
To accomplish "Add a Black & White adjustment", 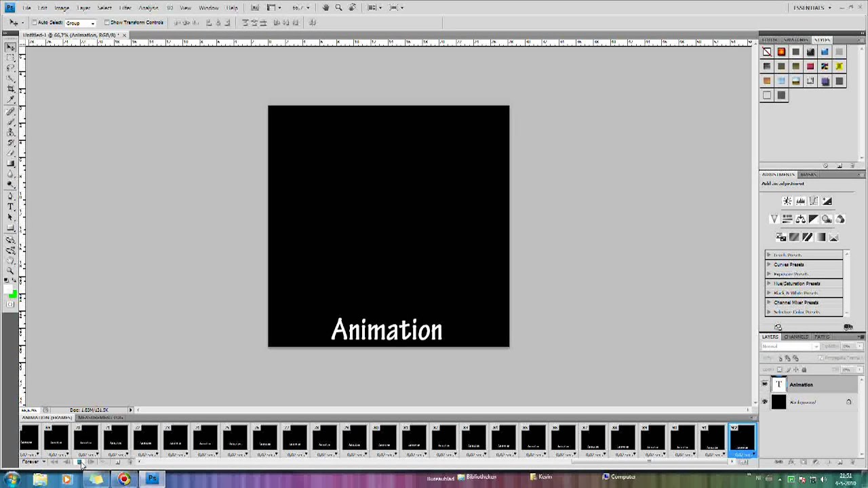I will point(814,219).
